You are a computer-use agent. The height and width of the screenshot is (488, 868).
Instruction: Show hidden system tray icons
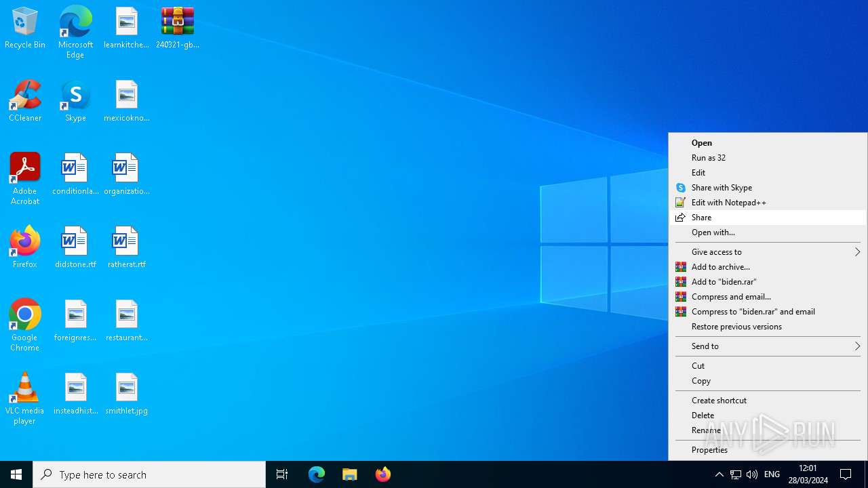719,474
